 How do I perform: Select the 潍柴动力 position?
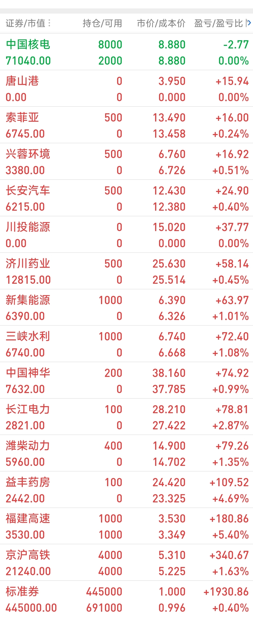(126, 453)
